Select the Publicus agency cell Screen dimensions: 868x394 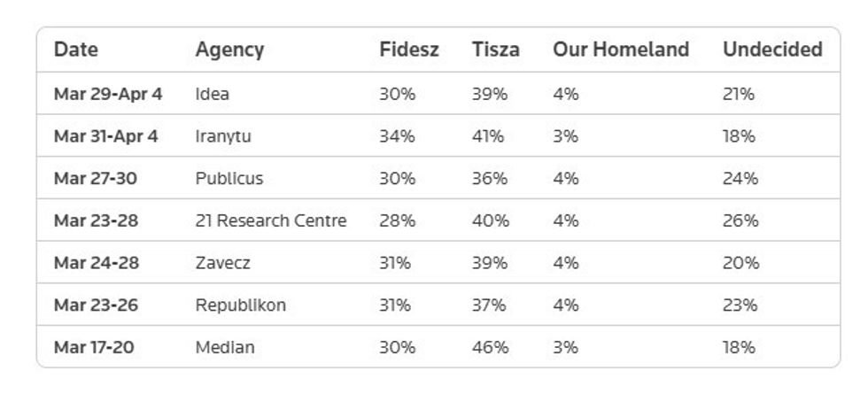(x=229, y=178)
